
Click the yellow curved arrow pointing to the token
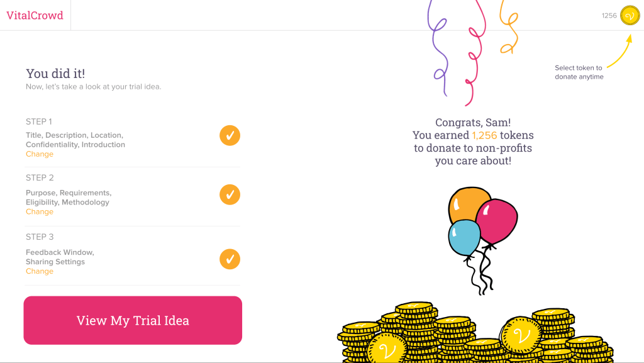pyautogui.click(x=619, y=53)
